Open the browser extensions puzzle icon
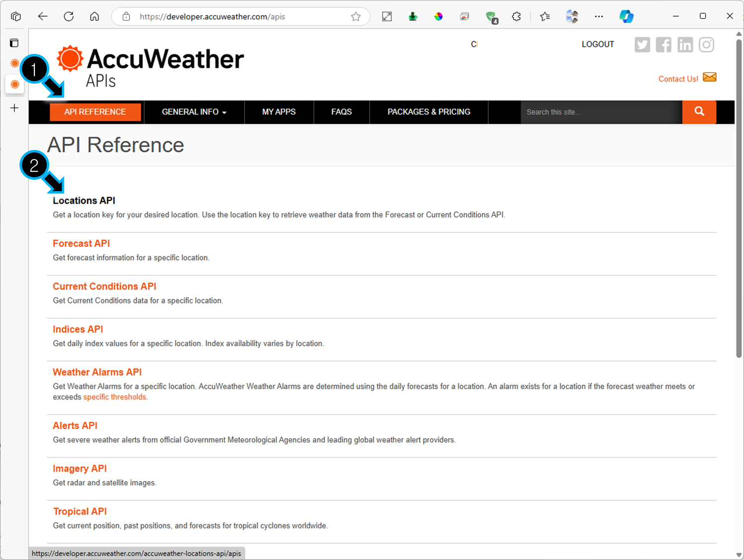The image size is (744, 560). pos(517,16)
